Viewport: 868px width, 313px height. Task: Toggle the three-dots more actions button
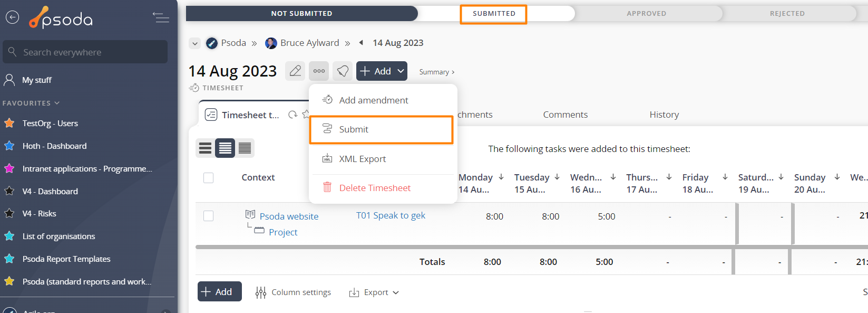[319, 71]
